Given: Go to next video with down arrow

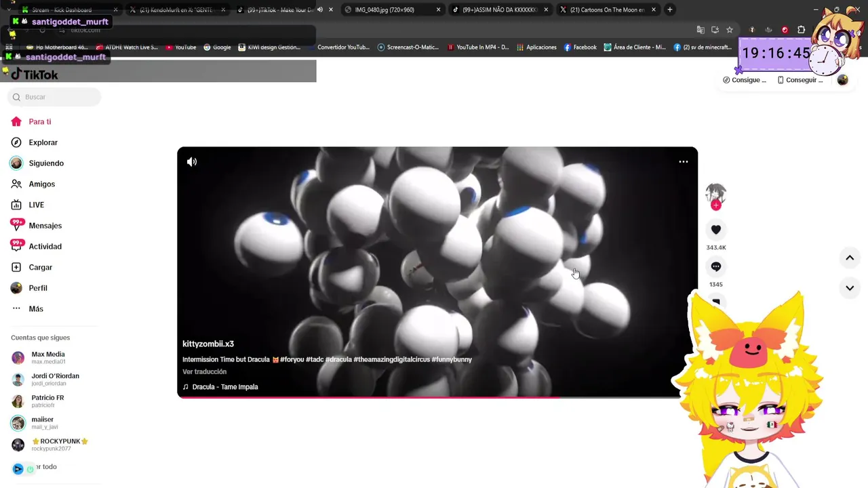Looking at the screenshot, I should 850,288.
